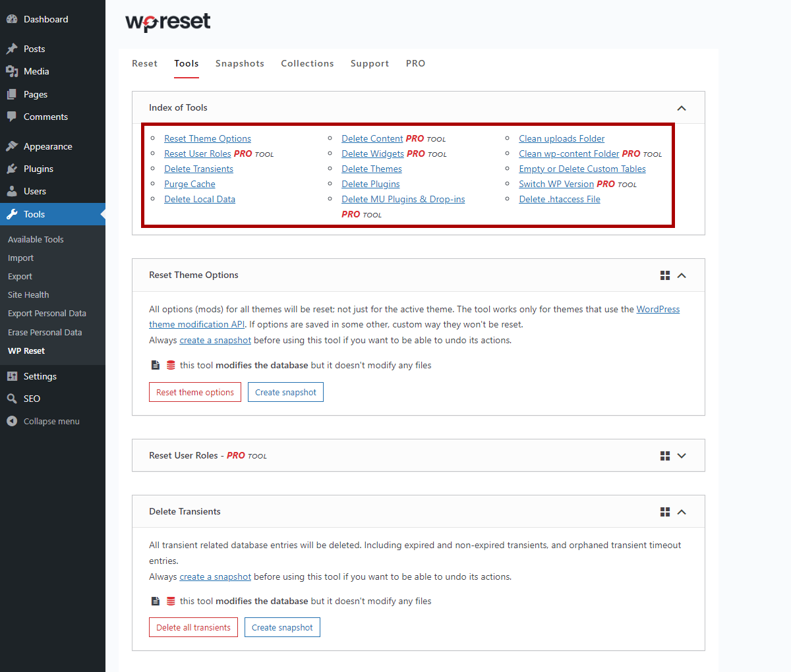This screenshot has height=672, width=791.
Task: Click the grid icon on Reset Theme Options header
Action: pos(664,275)
